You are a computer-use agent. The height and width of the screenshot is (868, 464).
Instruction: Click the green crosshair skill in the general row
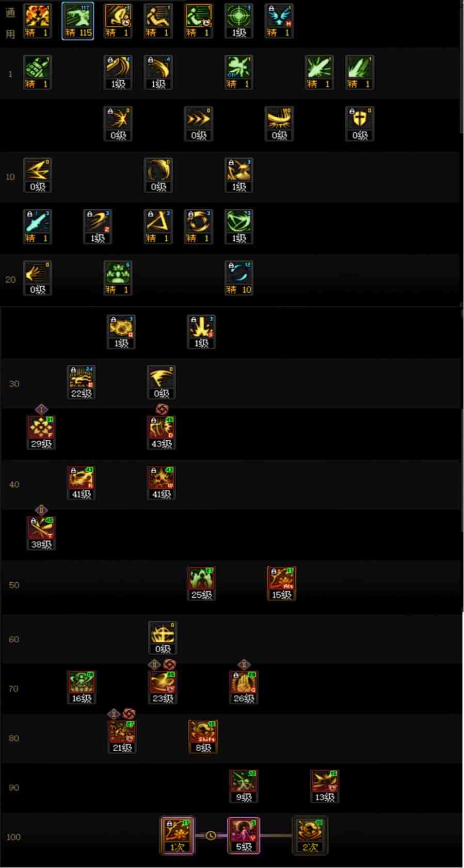pyautogui.click(x=238, y=21)
